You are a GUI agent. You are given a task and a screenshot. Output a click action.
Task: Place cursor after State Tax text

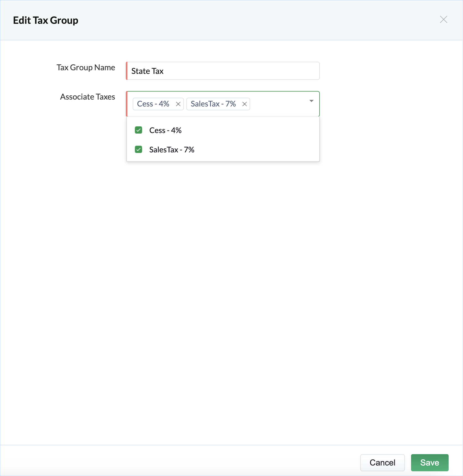pos(164,71)
